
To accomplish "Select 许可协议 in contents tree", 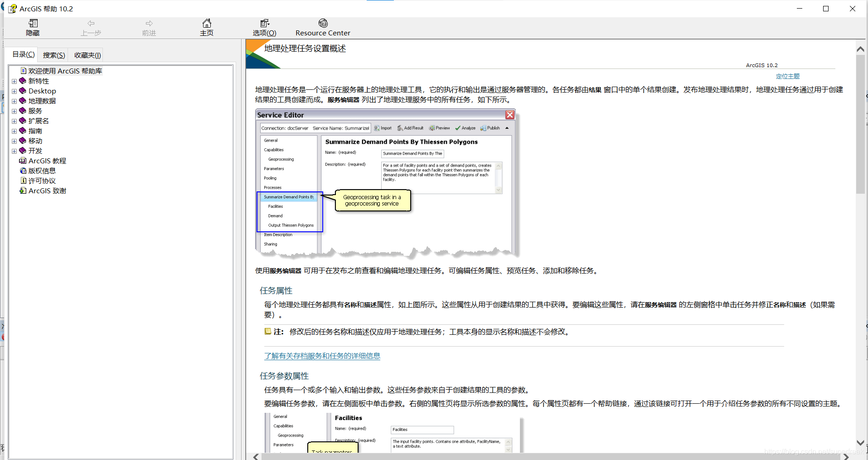I will pos(42,181).
